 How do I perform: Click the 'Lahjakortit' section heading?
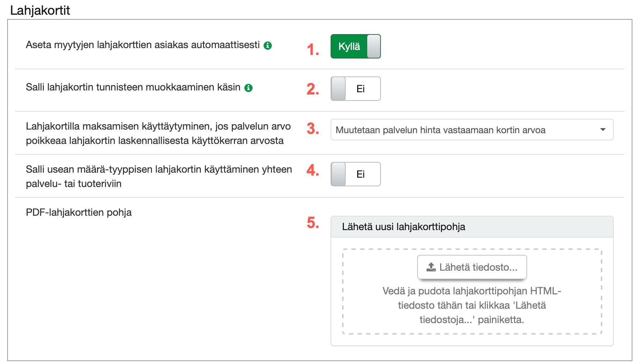coord(40,10)
